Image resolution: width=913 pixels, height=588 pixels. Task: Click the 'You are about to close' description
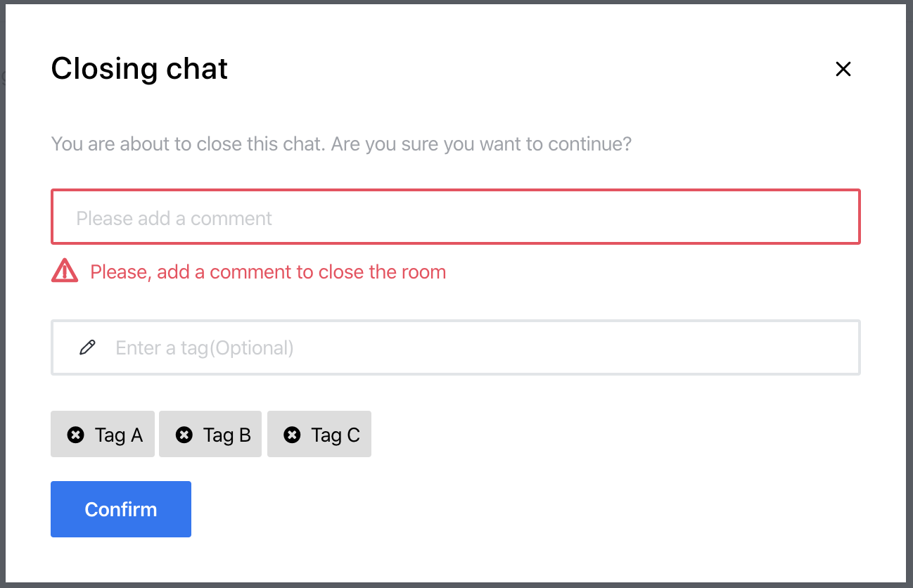point(341,145)
